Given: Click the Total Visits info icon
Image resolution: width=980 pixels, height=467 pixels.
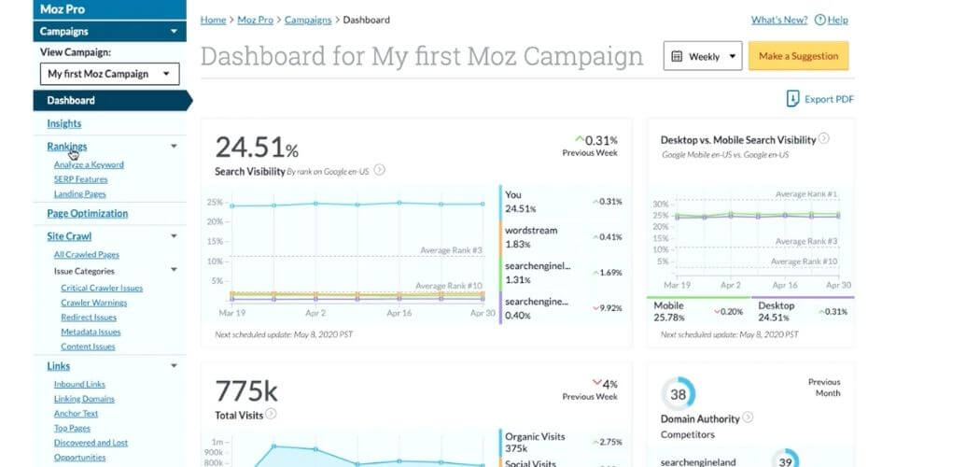Looking at the screenshot, I should click(x=271, y=414).
